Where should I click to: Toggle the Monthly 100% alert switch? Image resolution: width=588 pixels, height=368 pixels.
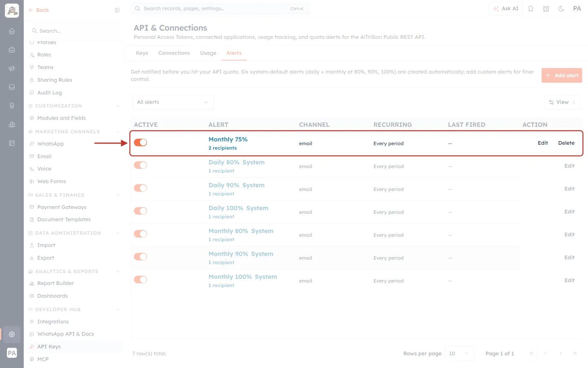point(140,280)
